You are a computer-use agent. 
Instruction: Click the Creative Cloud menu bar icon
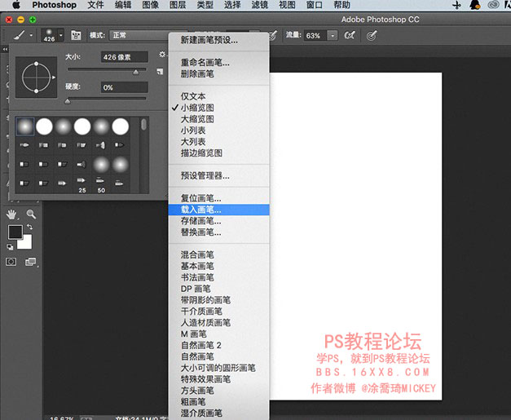click(493, 5)
